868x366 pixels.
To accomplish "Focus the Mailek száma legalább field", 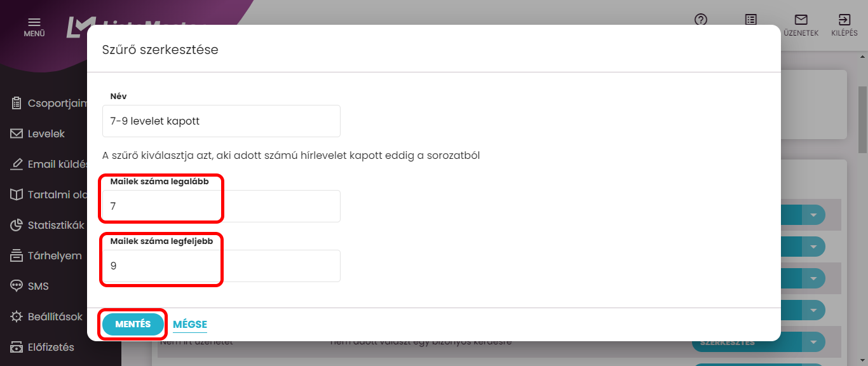I will coord(221,206).
